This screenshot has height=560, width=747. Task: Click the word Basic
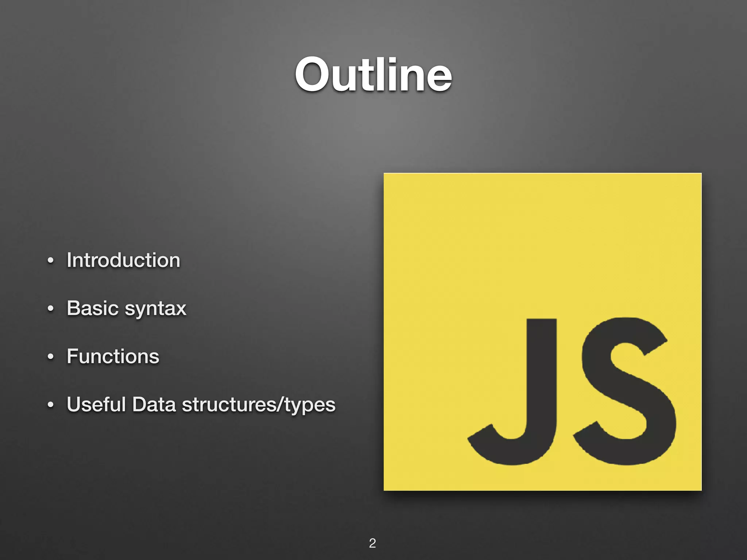[93, 308]
